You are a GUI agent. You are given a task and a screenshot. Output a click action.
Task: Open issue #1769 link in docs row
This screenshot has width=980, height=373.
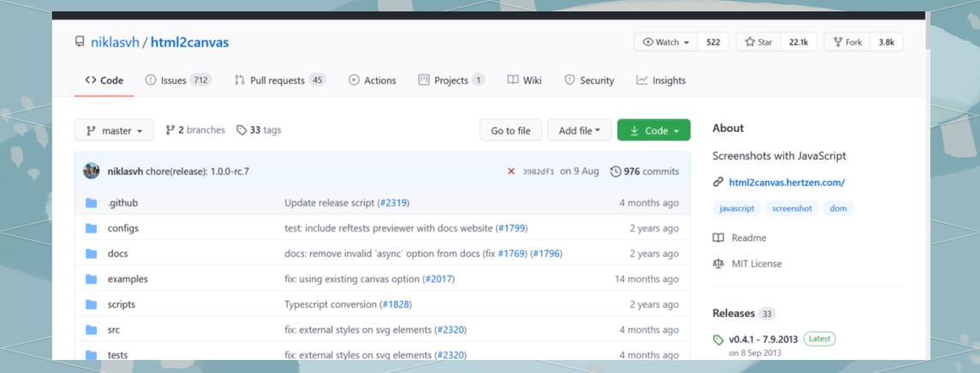[x=512, y=254]
